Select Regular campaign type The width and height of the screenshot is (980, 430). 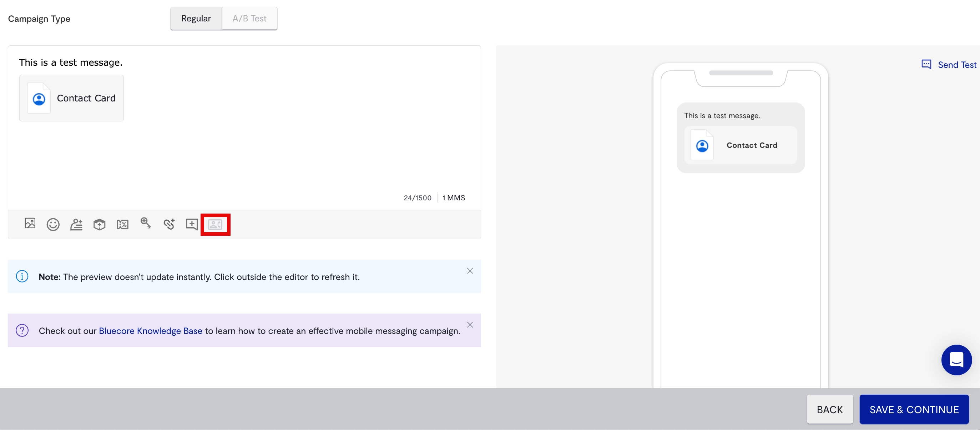[x=196, y=18]
